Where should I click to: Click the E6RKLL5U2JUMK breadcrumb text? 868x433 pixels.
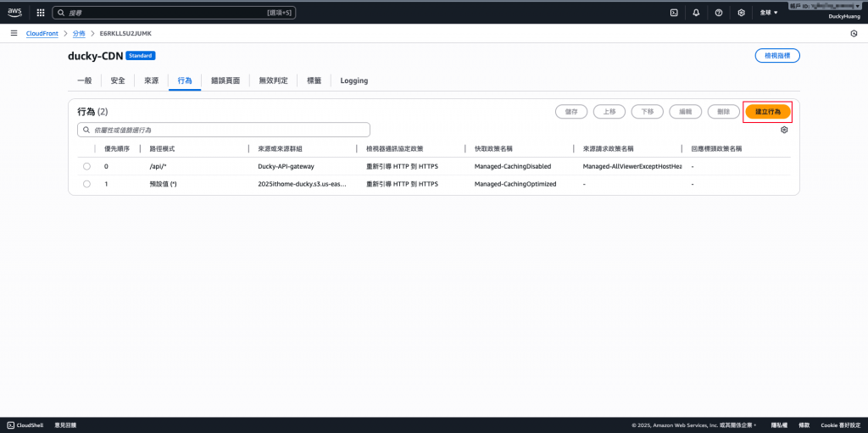[x=125, y=33]
